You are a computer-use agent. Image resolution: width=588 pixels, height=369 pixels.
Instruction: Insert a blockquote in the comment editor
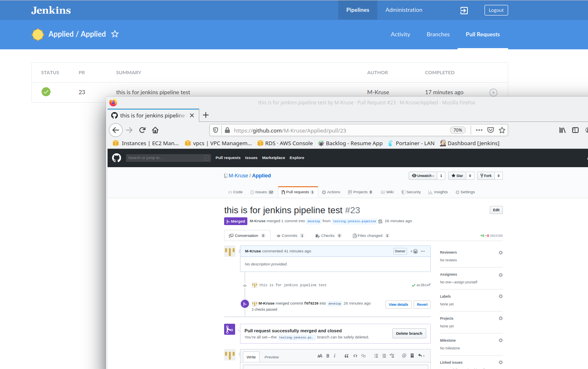pyautogui.click(x=346, y=356)
